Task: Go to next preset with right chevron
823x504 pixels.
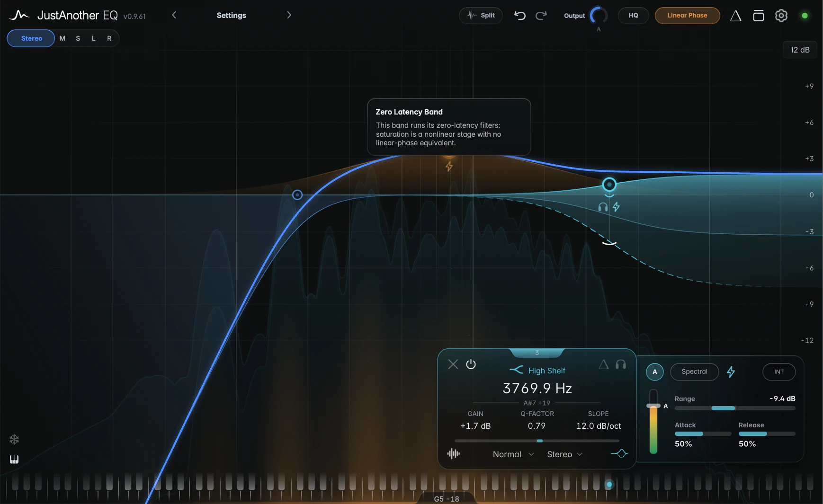Action: (x=289, y=15)
